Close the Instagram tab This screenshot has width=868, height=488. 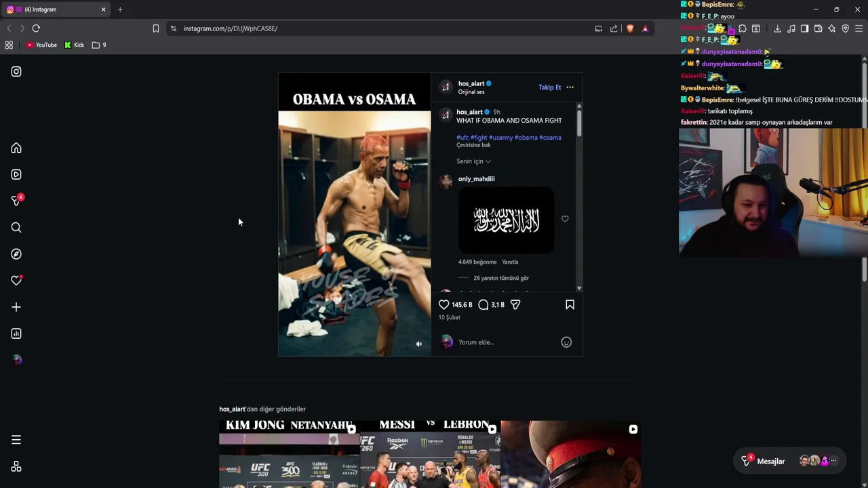(103, 9)
